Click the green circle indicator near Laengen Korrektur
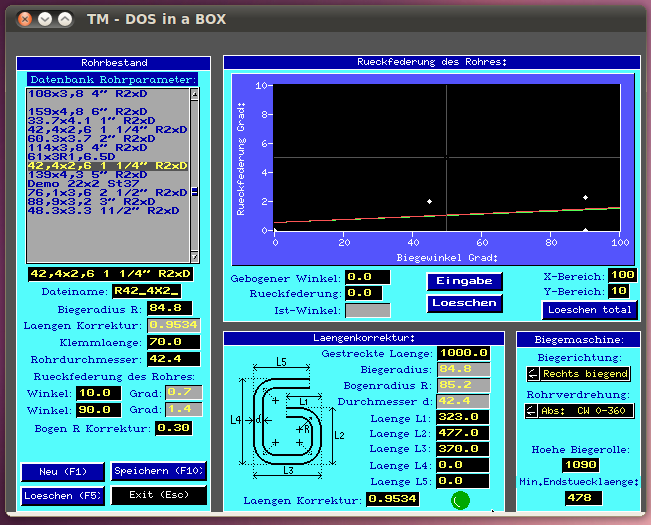This screenshot has width=651, height=525. pyautogui.click(x=459, y=500)
